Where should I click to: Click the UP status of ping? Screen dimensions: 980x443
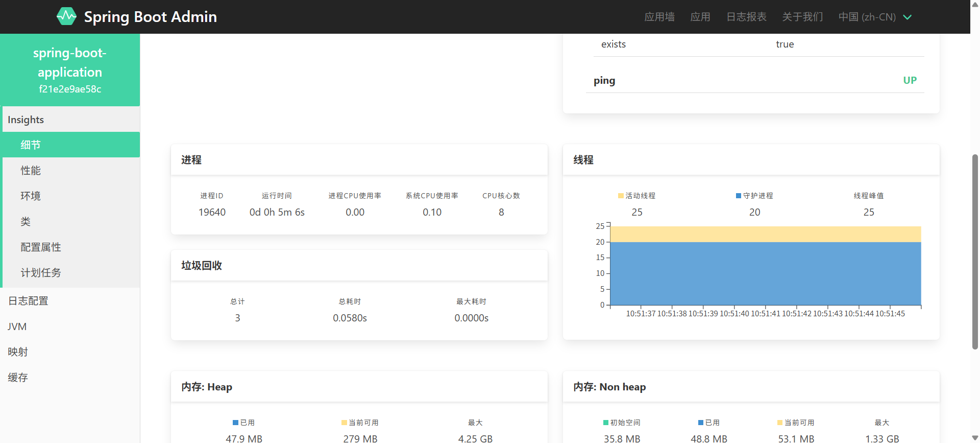point(910,80)
